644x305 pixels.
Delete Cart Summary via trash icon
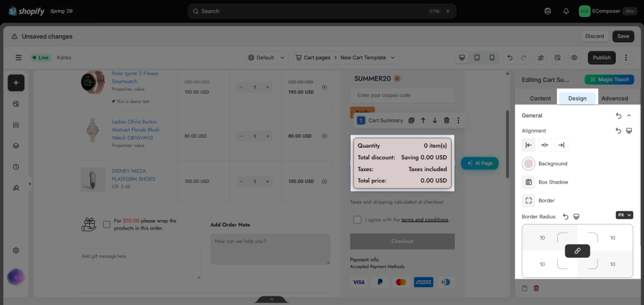point(447,121)
